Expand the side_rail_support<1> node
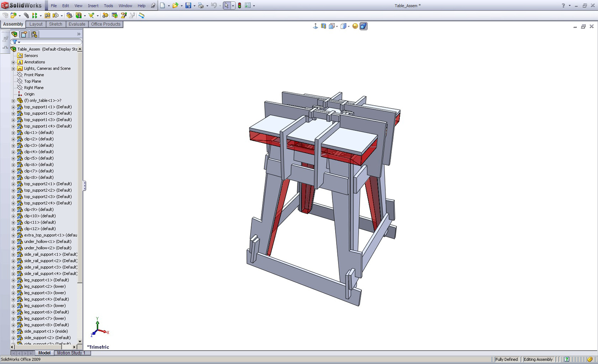The width and height of the screenshot is (598, 364). (x=13, y=254)
